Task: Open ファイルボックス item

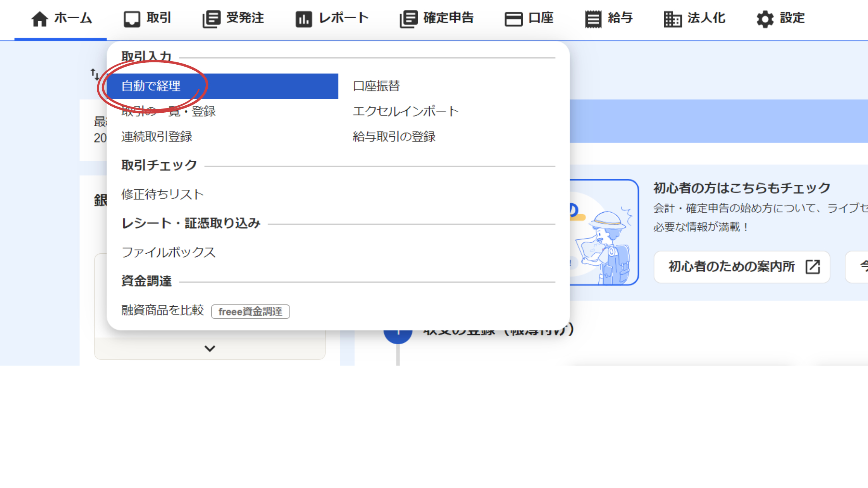Action: [x=168, y=253]
